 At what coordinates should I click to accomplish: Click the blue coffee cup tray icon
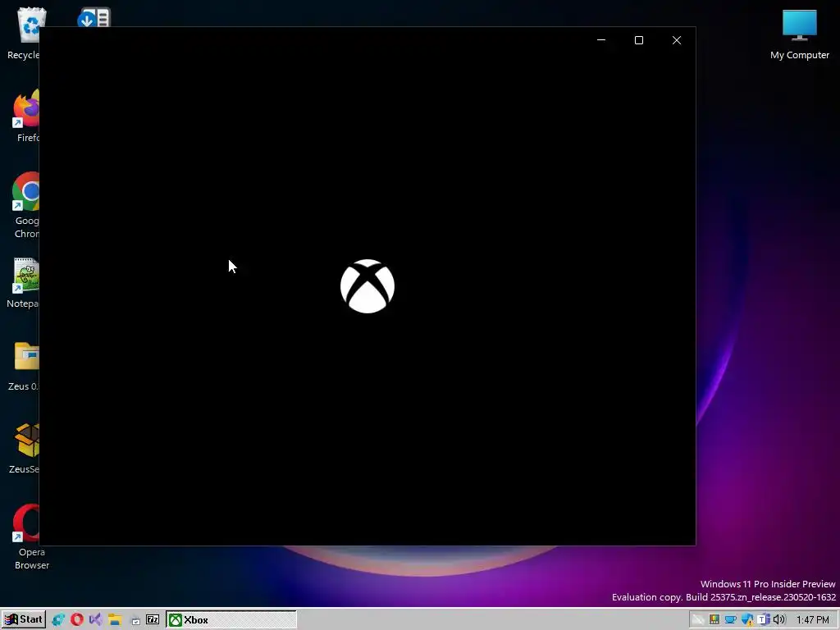coord(731,620)
